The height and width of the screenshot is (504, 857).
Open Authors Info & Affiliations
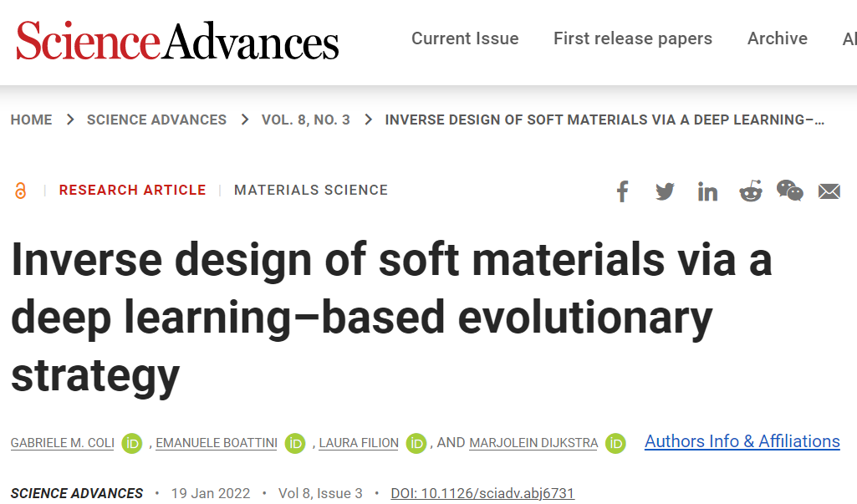click(742, 441)
